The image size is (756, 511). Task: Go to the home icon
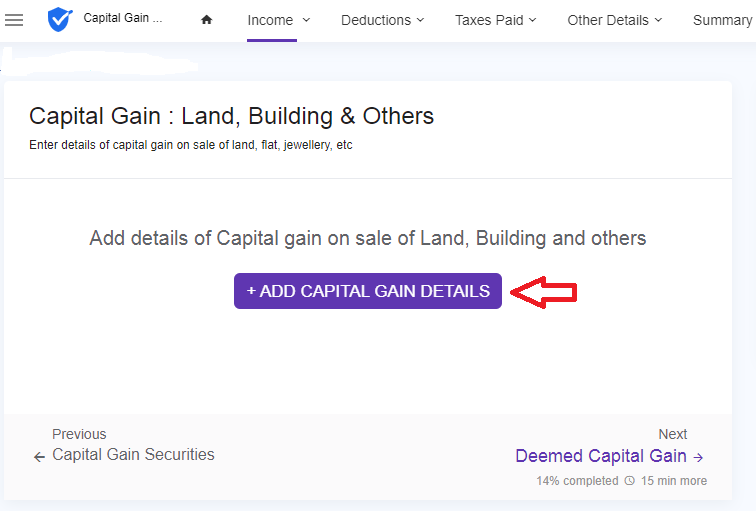click(x=206, y=20)
